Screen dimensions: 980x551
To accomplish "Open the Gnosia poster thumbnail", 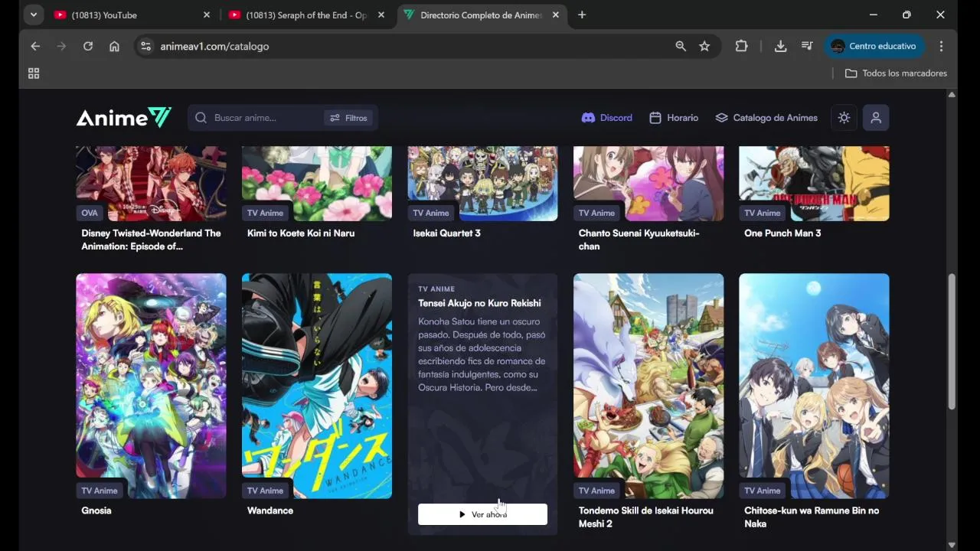I will pos(151,386).
